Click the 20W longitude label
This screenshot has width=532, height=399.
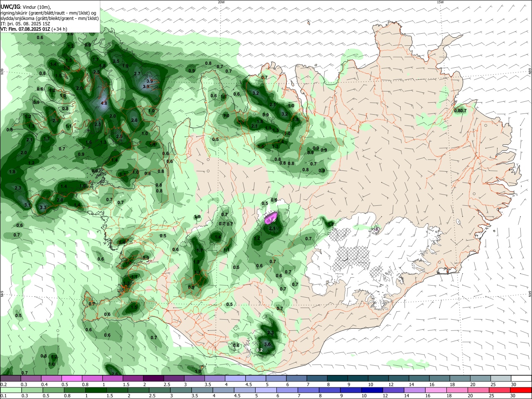(221, 2)
